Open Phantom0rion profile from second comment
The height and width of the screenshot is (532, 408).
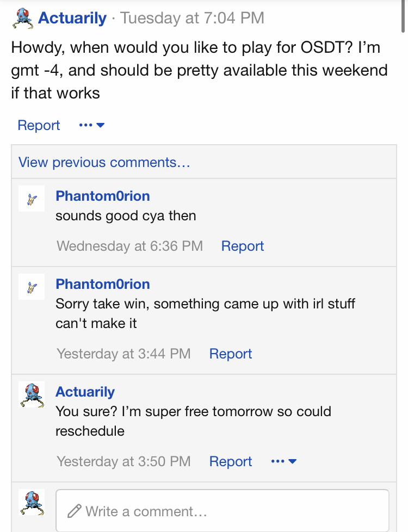tap(103, 284)
